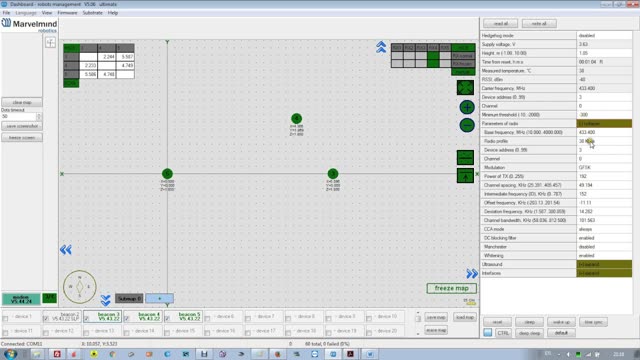Open the View menu
This screenshot has width=640, height=360.
[x=47, y=13]
